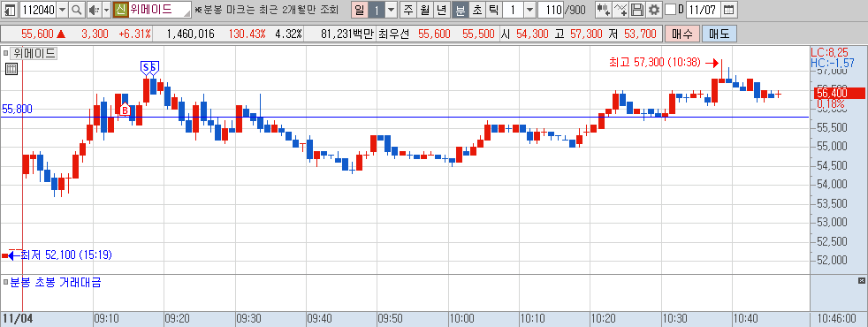Click the 위메이드 chart legend label
This screenshot has width=868, height=327.
pyautogui.click(x=34, y=54)
